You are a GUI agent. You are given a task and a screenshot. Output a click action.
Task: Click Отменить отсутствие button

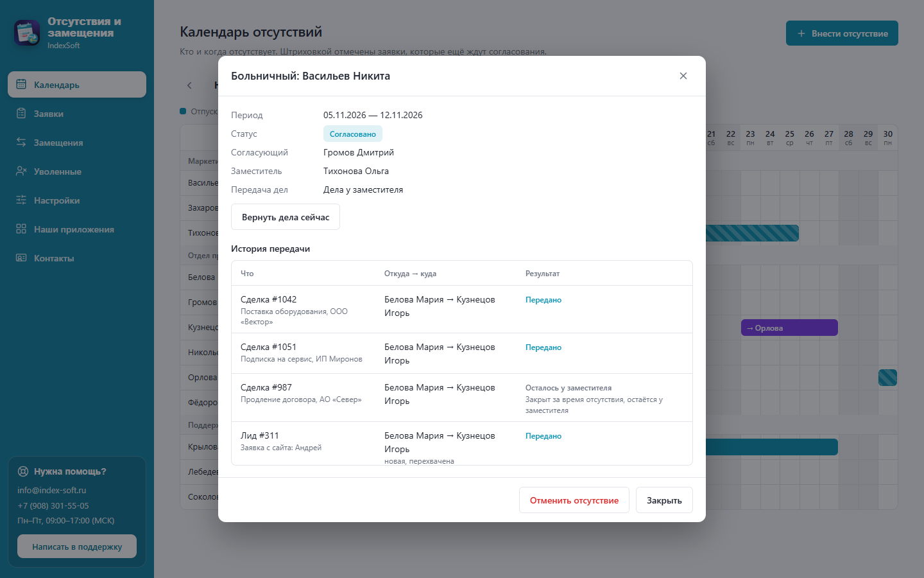point(574,500)
